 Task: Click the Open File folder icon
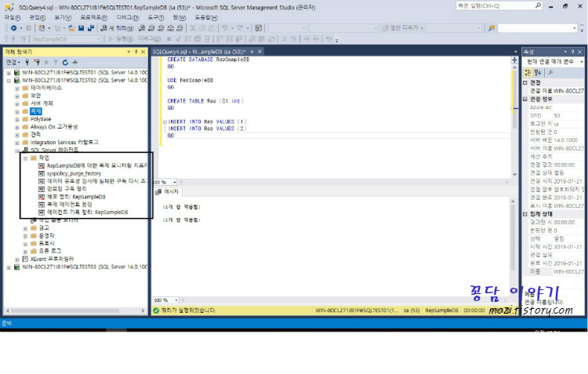click(71, 28)
